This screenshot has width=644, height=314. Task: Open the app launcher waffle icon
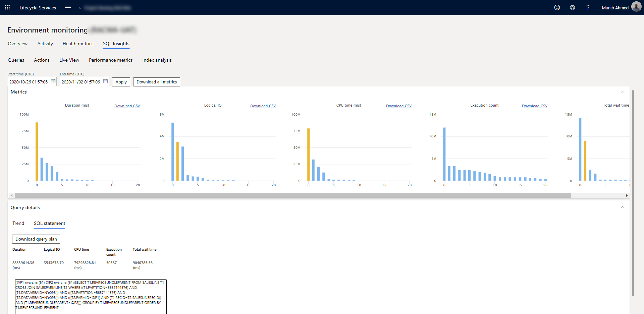point(7,7)
